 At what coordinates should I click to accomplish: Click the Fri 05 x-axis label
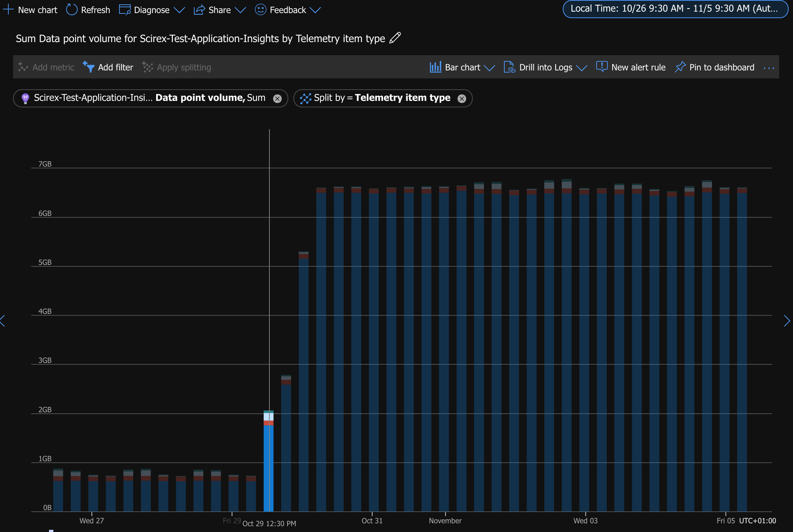point(725,520)
